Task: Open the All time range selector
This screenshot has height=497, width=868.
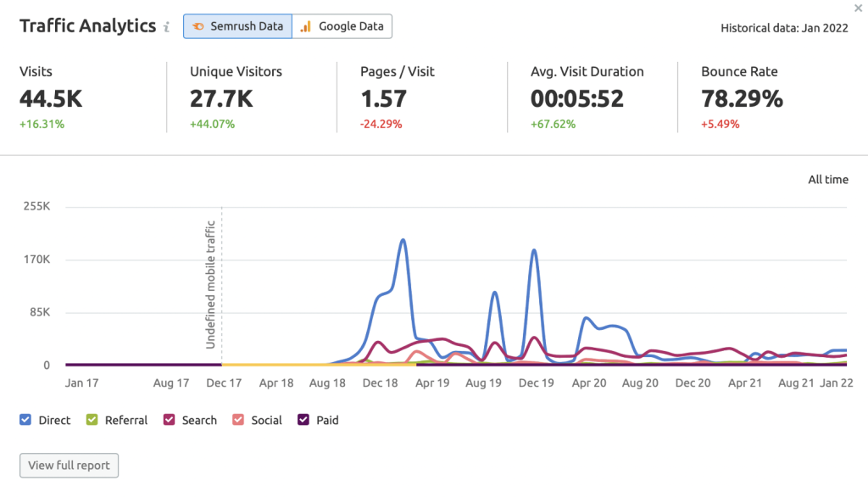Action: (x=827, y=180)
